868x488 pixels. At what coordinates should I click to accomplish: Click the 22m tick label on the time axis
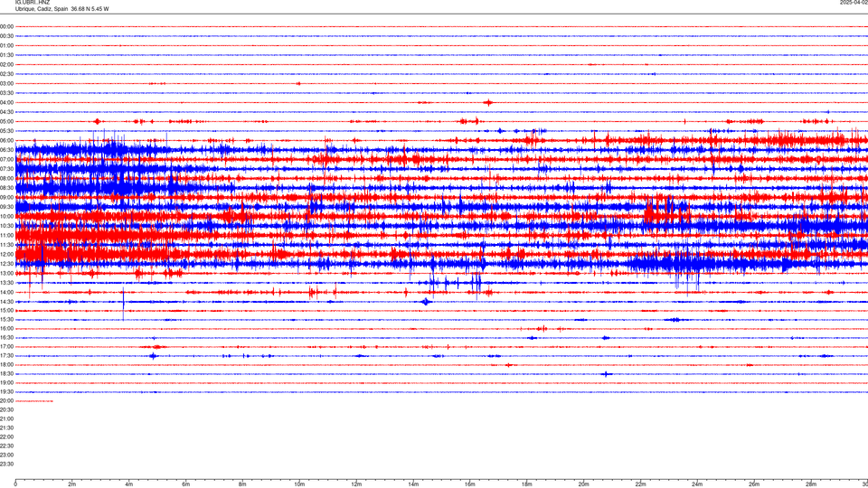click(640, 484)
